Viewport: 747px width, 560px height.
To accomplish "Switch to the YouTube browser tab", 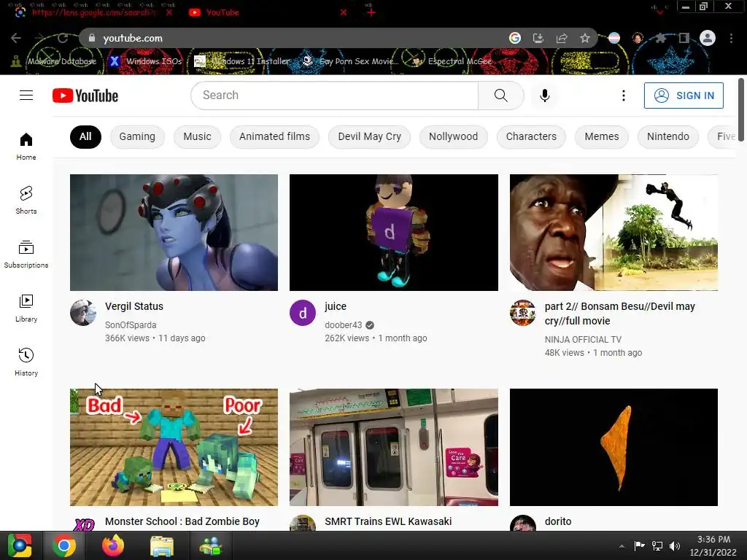I will [267, 12].
